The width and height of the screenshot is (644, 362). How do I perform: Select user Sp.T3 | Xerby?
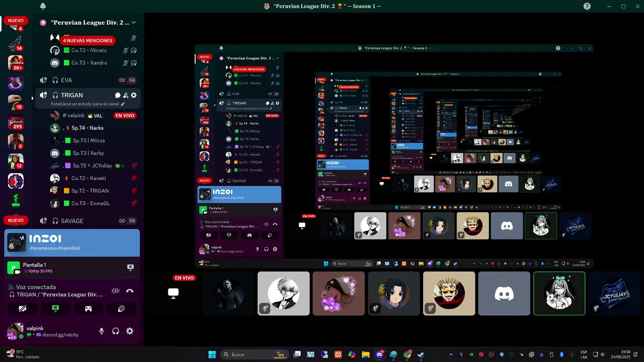click(x=94, y=153)
